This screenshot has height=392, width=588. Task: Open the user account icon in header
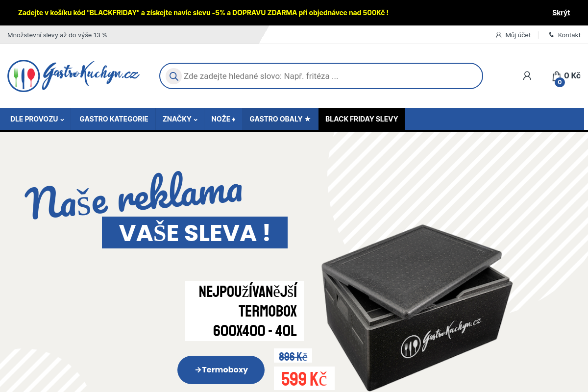(x=527, y=75)
